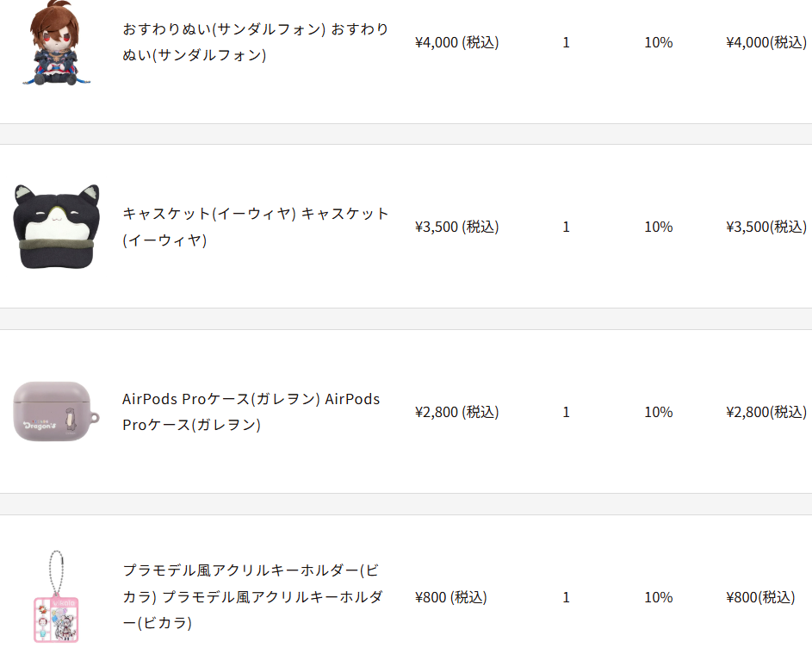This screenshot has height=648, width=812.
Task: Click the ¥2,800(税込) subtotal for AirPods case
Action: [x=766, y=412]
